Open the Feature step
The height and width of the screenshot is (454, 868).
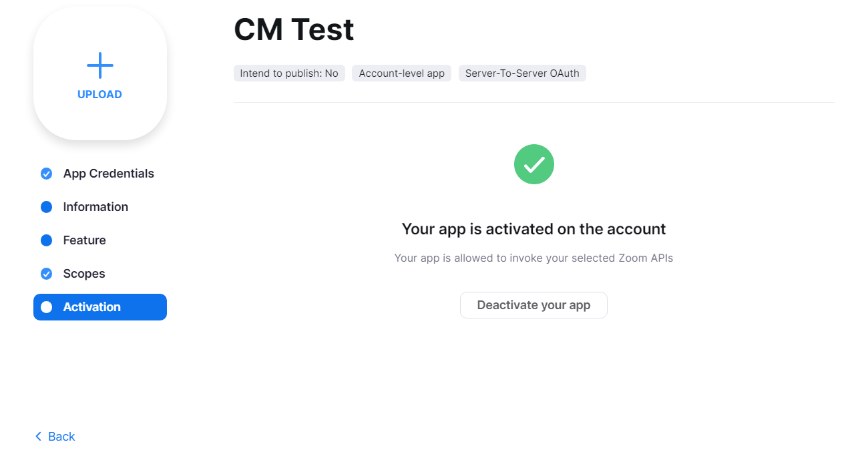pos(100,240)
